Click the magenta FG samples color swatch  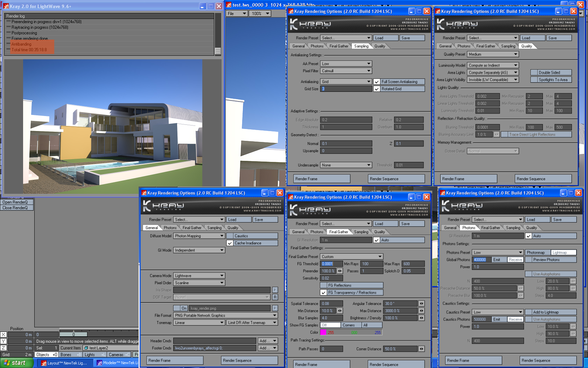click(323, 333)
